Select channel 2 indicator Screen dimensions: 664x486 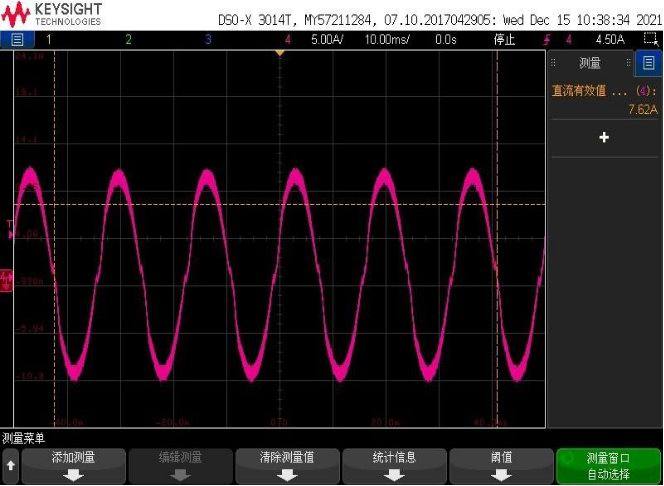pyautogui.click(x=128, y=40)
